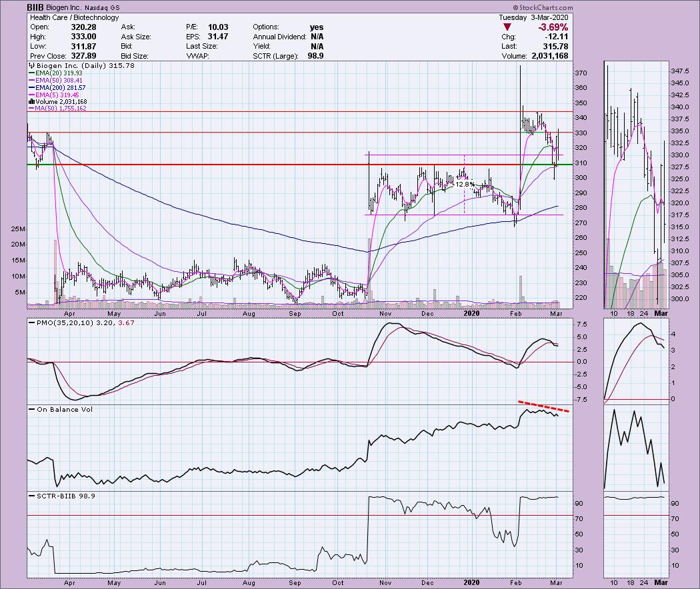Click the PMO(35,20,10) 3.20, 3.67 panel label
700x589 pixels.
(86, 322)
